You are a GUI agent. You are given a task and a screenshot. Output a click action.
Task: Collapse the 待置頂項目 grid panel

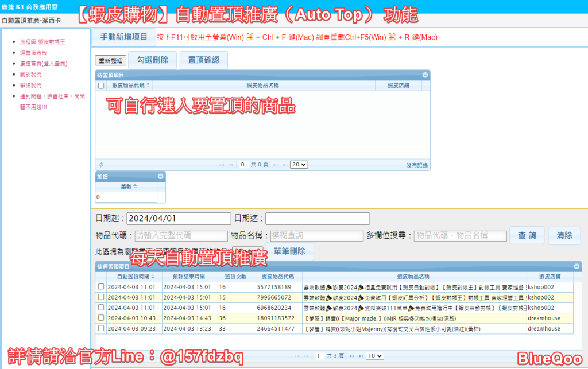[425, 75]
